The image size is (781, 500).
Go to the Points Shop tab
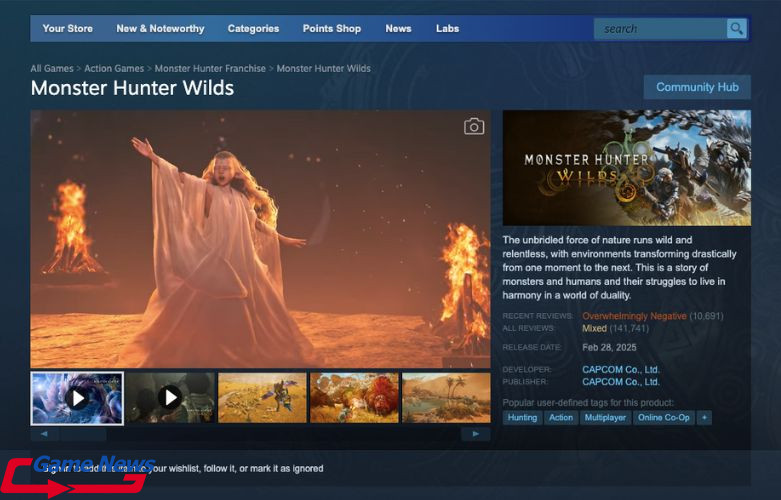click(x=332, y=29)
